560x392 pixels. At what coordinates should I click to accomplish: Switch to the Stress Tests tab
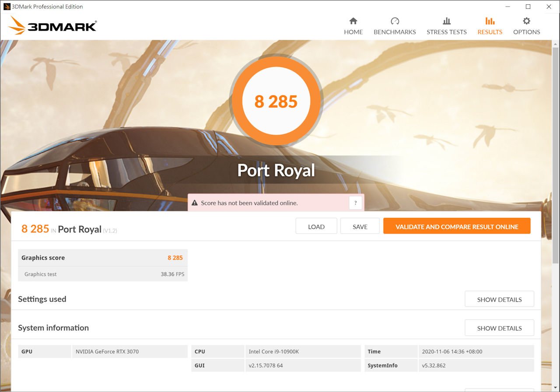tap(447, 26)
